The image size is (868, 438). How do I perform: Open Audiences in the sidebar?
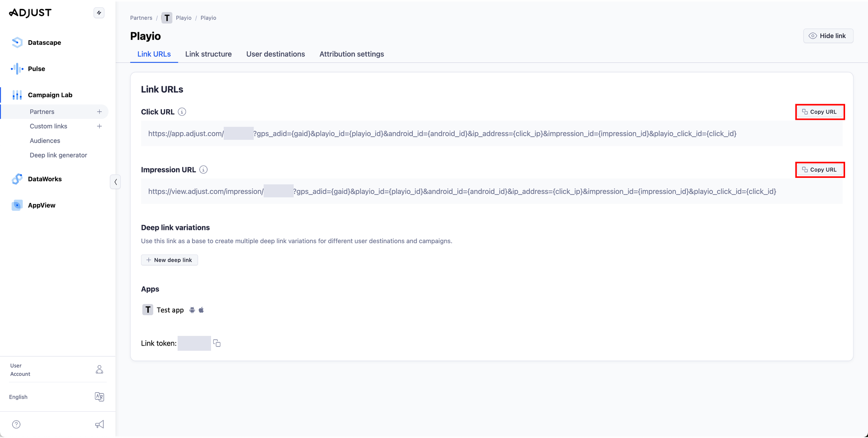[45, 141]
